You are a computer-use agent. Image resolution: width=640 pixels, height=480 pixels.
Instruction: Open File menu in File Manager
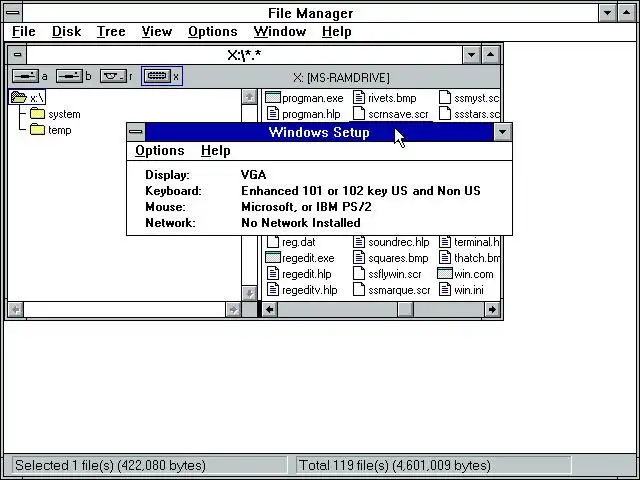point(24,32)
